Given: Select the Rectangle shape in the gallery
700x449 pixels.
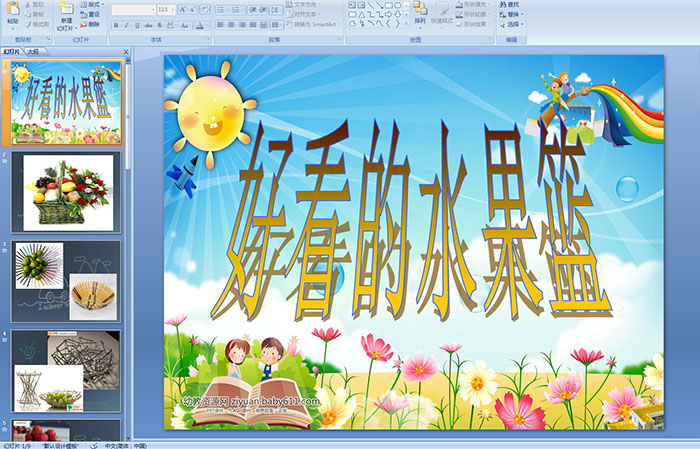Looking at the screenshot, I should pyautogui.click(x=389, y=5).
